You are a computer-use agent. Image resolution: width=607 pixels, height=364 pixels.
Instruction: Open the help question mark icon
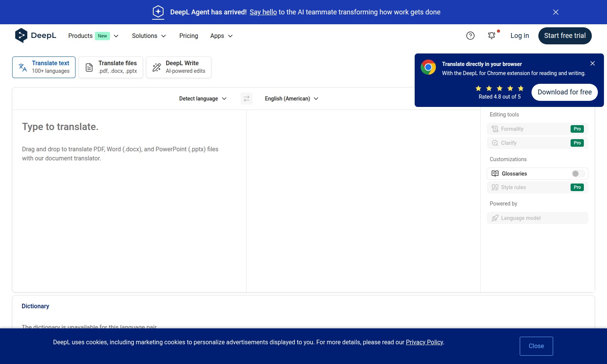coord(470,36)
